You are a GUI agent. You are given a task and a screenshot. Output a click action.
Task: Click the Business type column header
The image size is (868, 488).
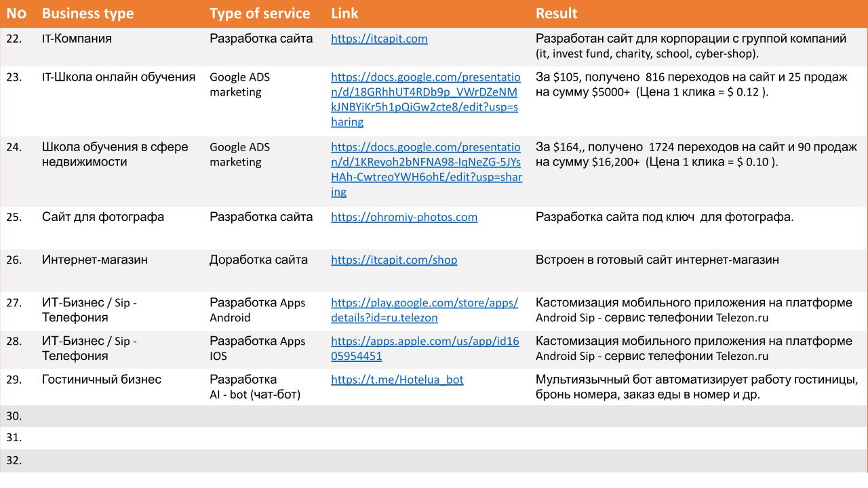click(x=87, y=14)
